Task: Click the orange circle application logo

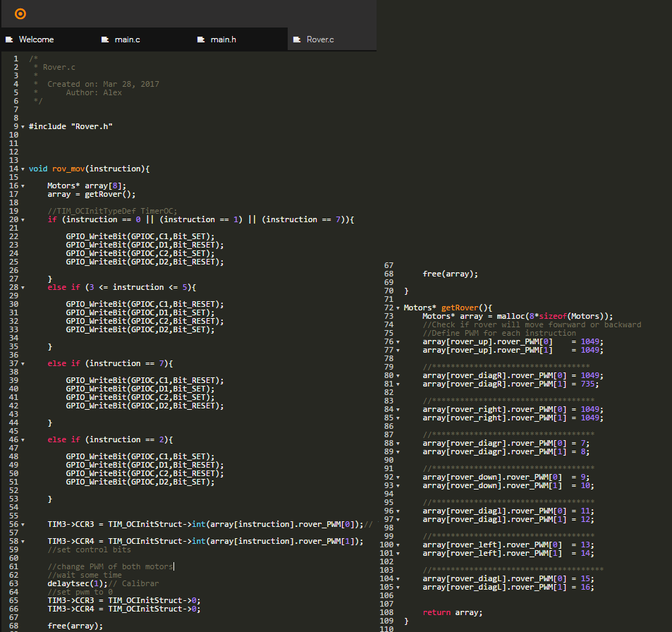Action: pos(20,13)
